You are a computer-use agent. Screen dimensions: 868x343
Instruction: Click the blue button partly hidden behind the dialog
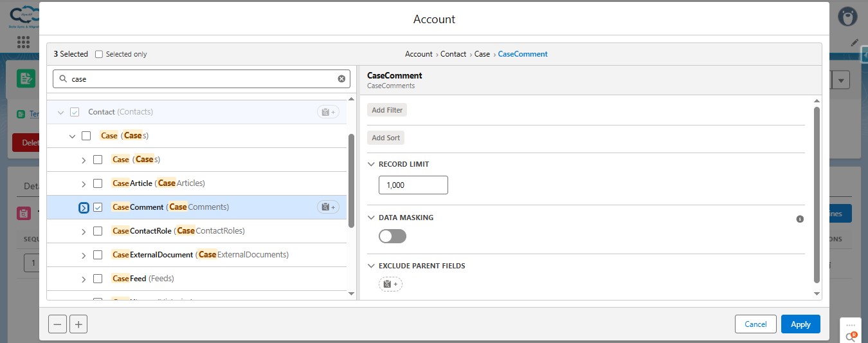coord(840,214)
